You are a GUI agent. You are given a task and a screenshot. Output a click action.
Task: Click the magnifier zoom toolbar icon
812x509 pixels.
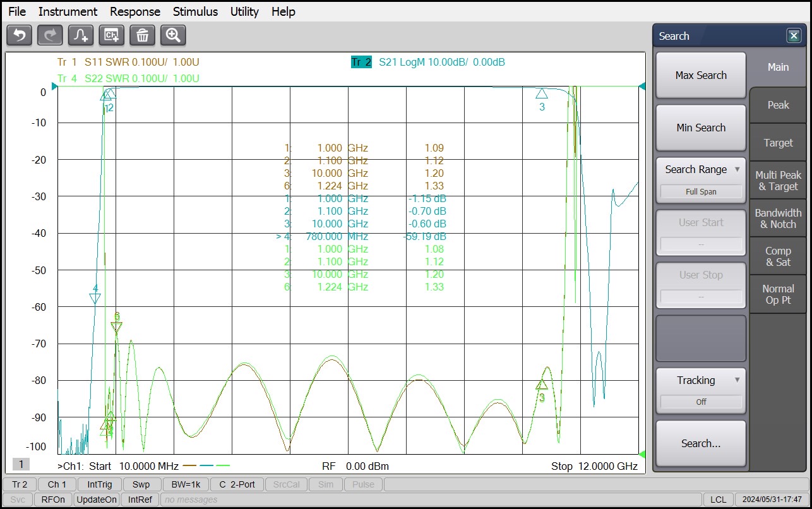pos(173,36)
